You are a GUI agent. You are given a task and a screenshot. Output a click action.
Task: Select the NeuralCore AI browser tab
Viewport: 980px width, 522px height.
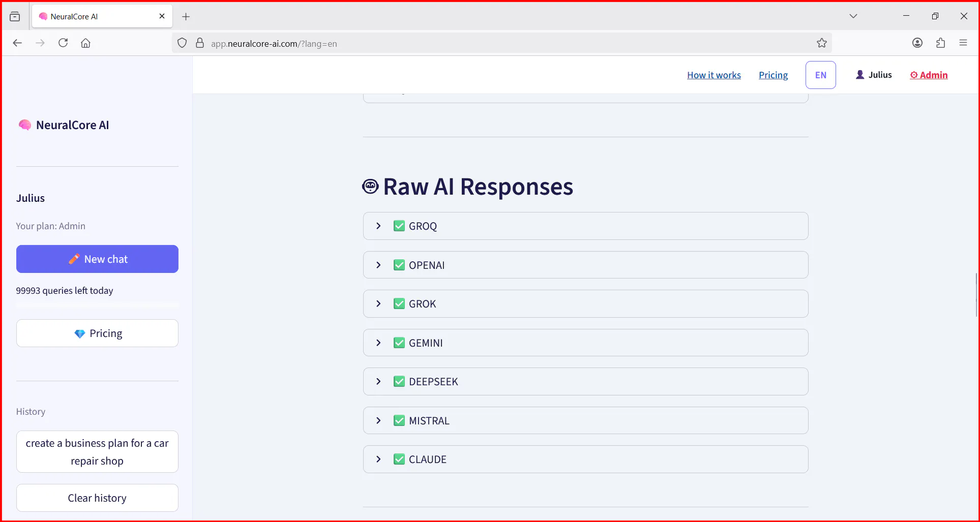tap(102, 16)
